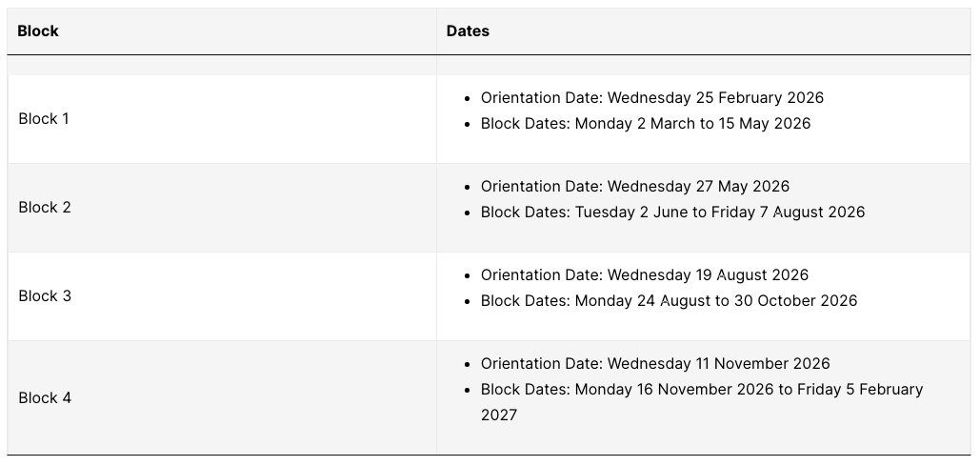Click the "Block" column header

tap(38, 31)
